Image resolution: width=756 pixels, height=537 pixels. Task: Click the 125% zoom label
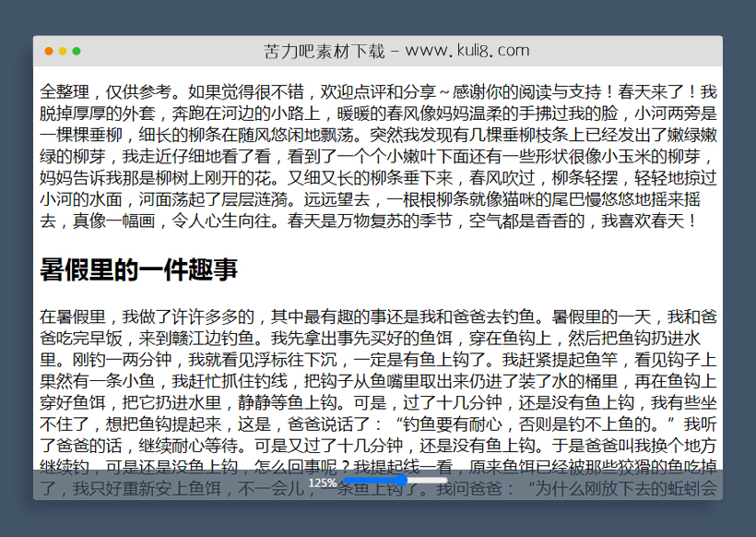pos(323,482)
